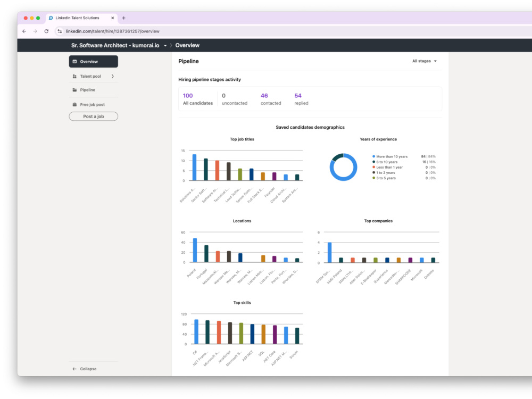Click the Free job post briefcase icon
The height and width of the screenshot is (399, 532).
tap(74, 104)
